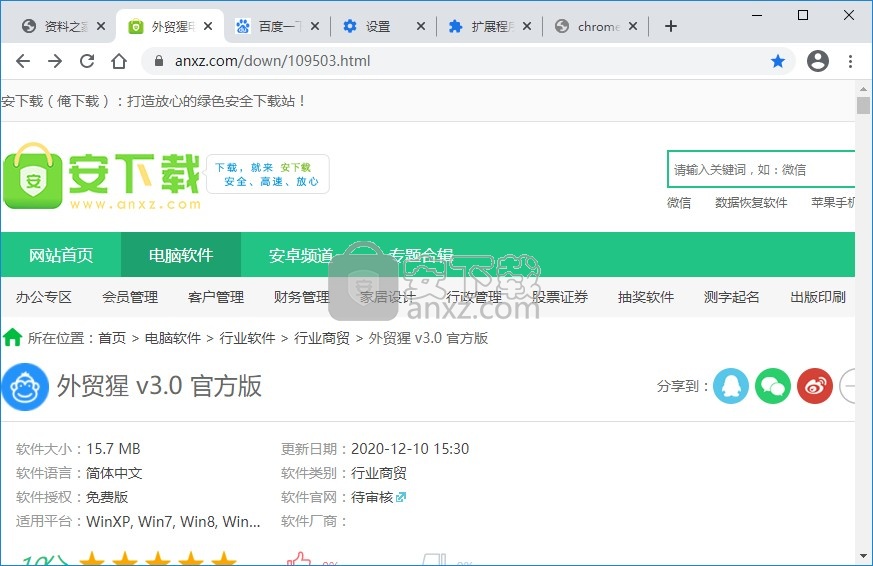Open the 出版印刷 category

[818, 297]
